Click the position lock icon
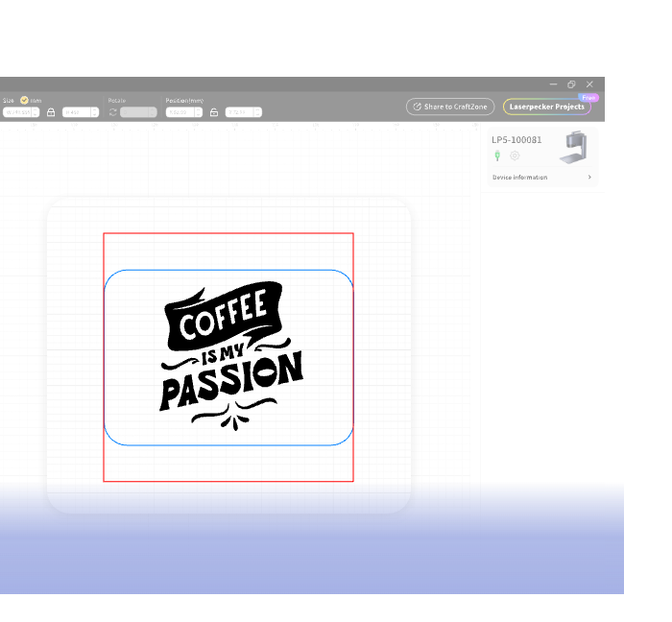This screenshot has height=622, width=672. pyautogui.click(x=214, y=112)
